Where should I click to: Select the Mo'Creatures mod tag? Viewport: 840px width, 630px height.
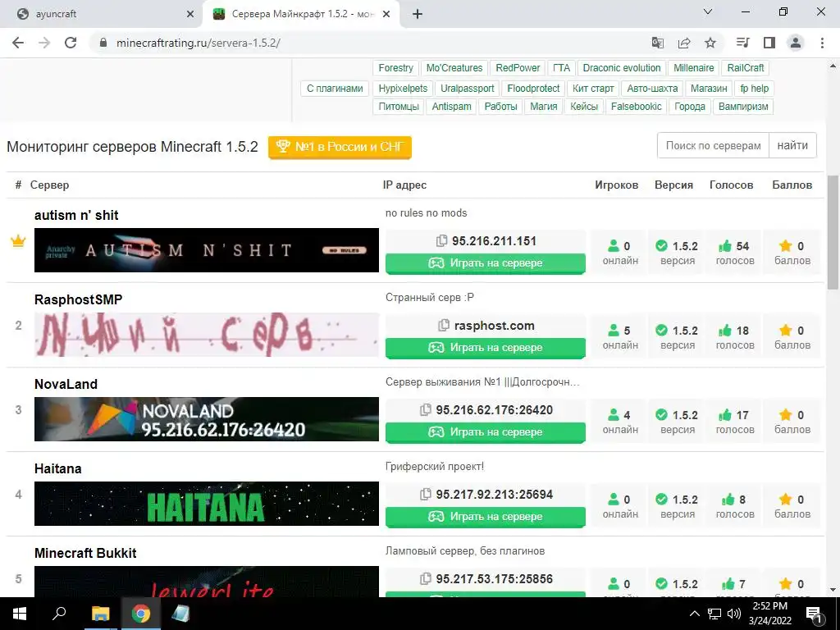[454, 68]
